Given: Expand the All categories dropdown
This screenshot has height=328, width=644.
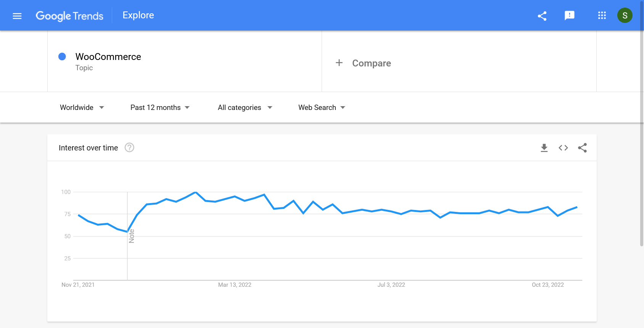Looking at the screenshot, I should 245,108.
